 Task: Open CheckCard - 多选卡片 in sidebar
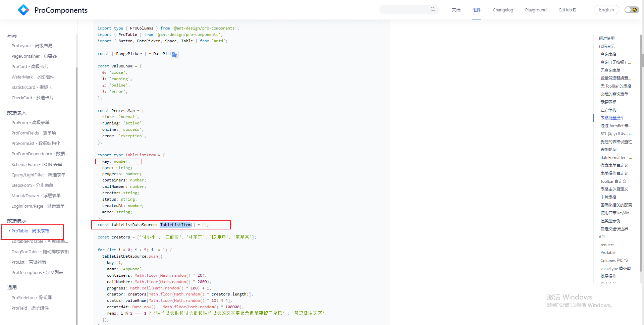tap(33, 98)
